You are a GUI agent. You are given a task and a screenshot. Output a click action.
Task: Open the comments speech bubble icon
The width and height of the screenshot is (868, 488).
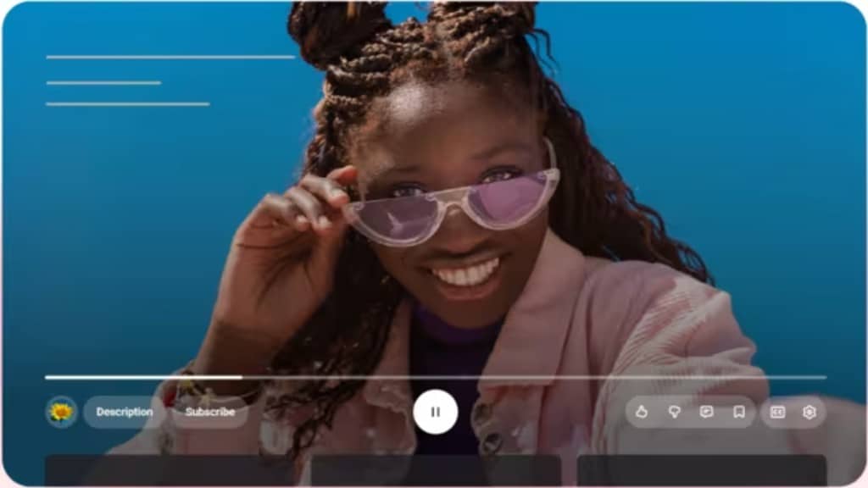tap(706, 413)
